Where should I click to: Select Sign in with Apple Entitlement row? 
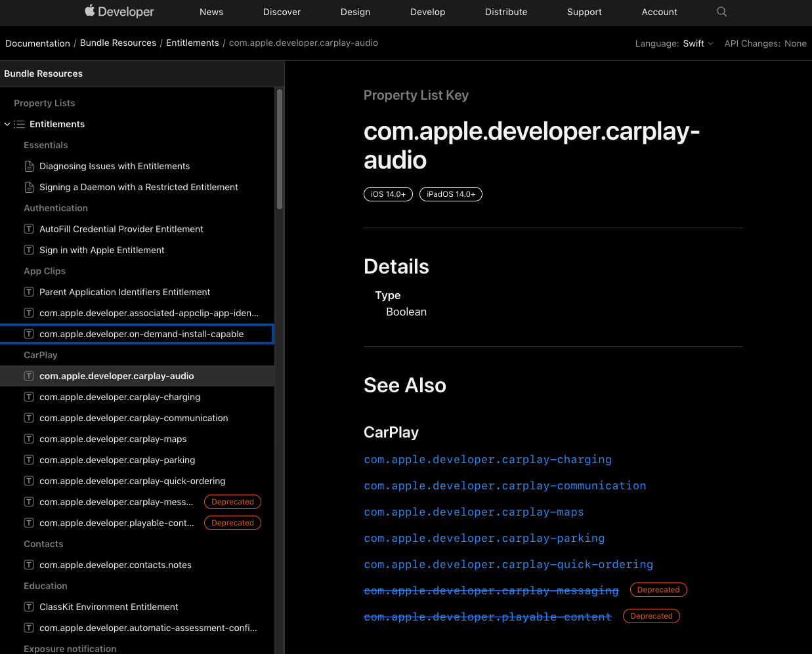102,250
